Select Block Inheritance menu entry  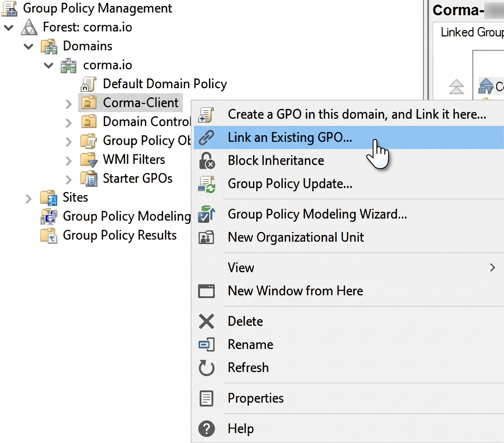[349, 161]
